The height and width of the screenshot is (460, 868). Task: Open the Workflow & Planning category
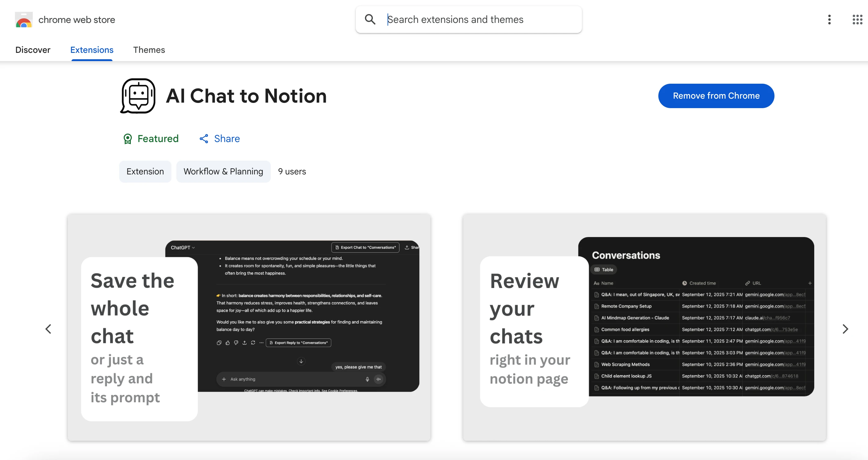(223, 171)
